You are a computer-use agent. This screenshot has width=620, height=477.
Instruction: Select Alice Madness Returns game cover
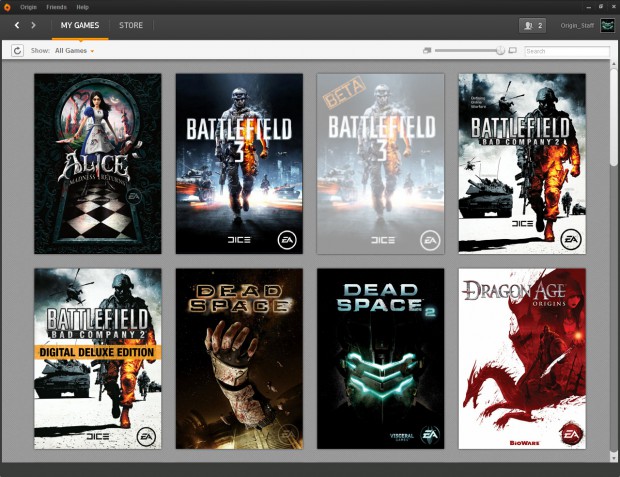pos(97,163)
